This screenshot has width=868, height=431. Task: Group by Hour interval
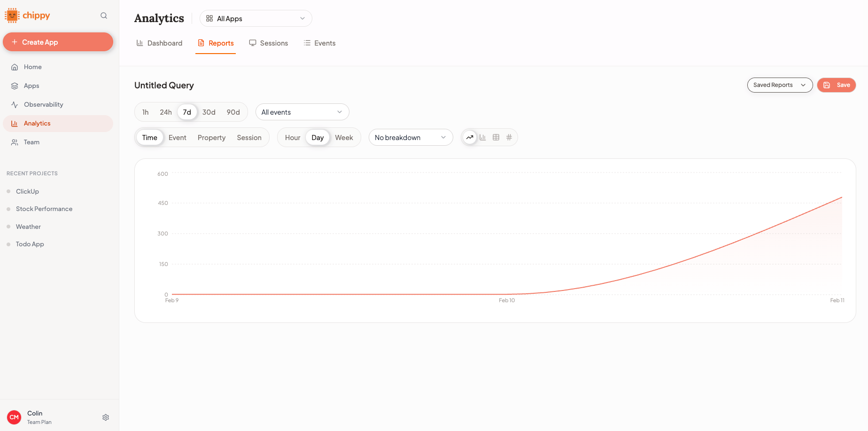293,138
